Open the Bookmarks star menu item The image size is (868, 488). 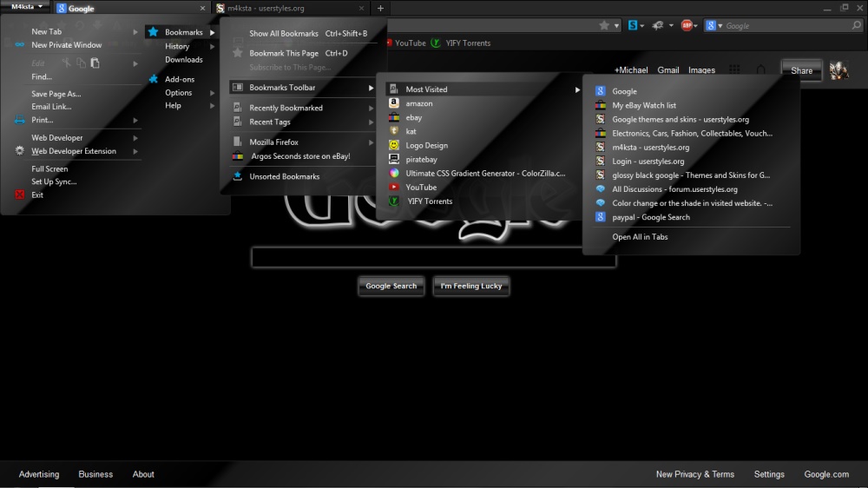(x=182, y=32)
